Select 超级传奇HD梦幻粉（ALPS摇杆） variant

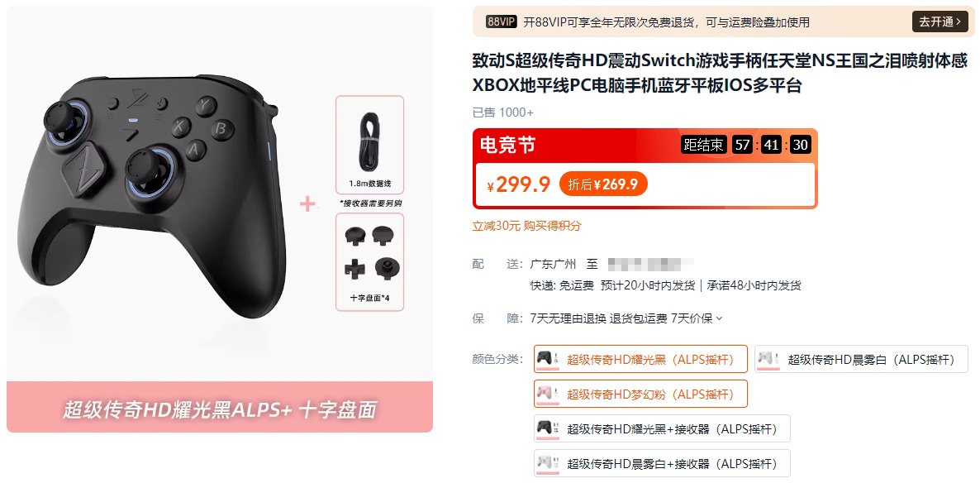tap(640, 394)
